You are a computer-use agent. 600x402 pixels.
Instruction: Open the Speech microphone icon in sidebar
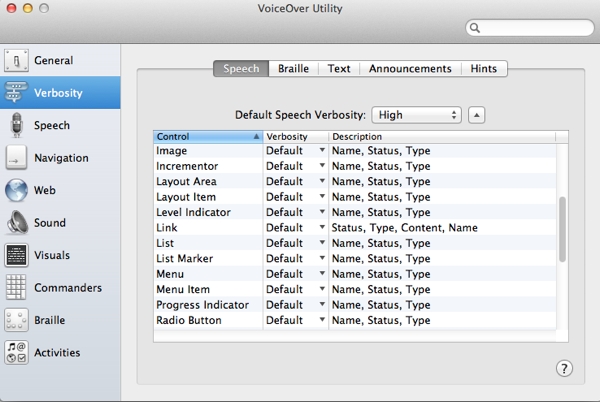[16, 125]
